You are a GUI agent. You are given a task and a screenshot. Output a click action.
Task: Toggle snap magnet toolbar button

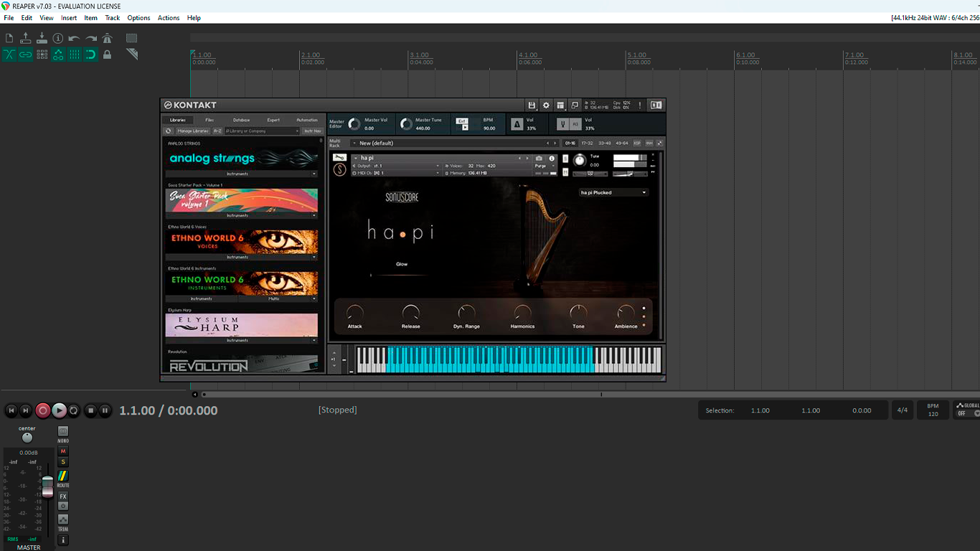click(91, 55)
